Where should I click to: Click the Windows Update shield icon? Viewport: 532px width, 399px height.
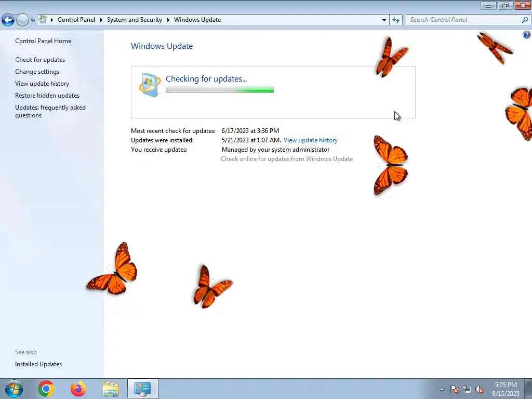click(x=150, y=85)
